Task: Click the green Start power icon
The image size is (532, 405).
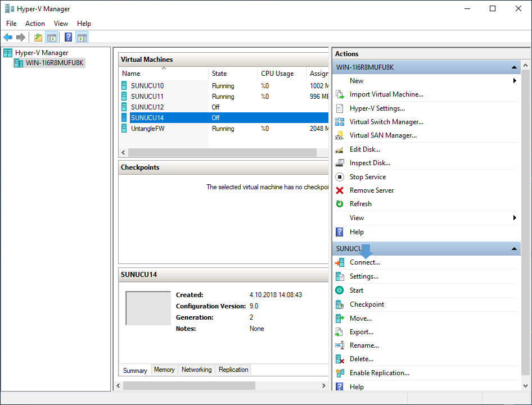Action: 340,290
